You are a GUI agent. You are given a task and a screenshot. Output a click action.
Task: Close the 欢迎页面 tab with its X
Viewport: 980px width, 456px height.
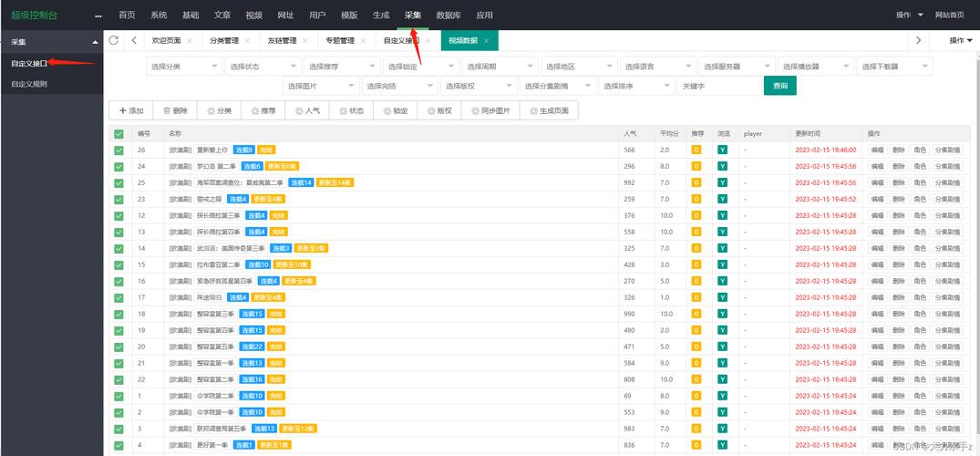click(190, 41)
